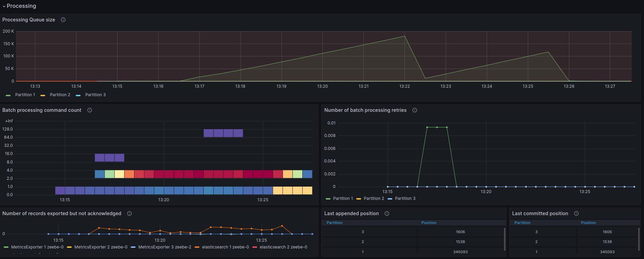Click Last appended position table scrollbar
Image resolution: width=644 pixels, height=259 pixels.
click(x=505, y=239)
